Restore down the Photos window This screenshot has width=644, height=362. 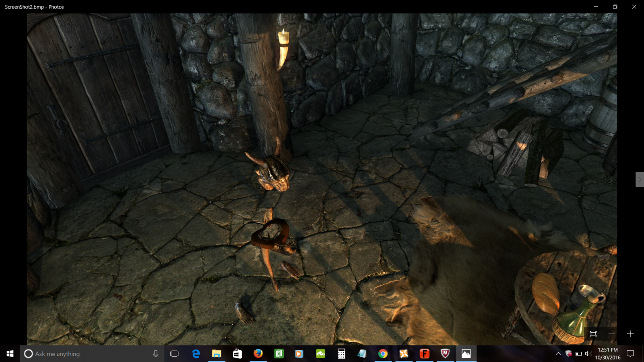tap(615, 7)
